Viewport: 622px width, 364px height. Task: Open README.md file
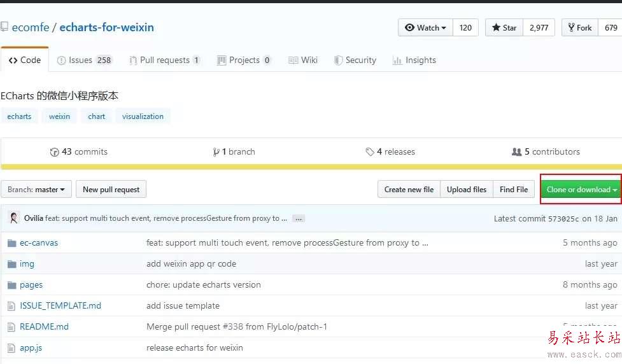coord(44,326)
